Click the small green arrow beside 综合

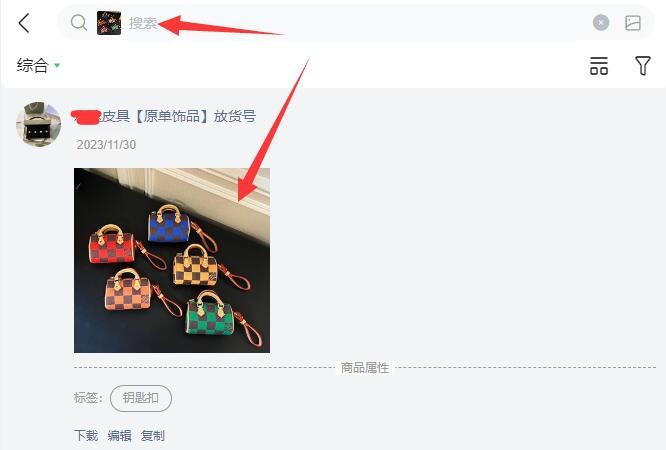pos(57,65)
